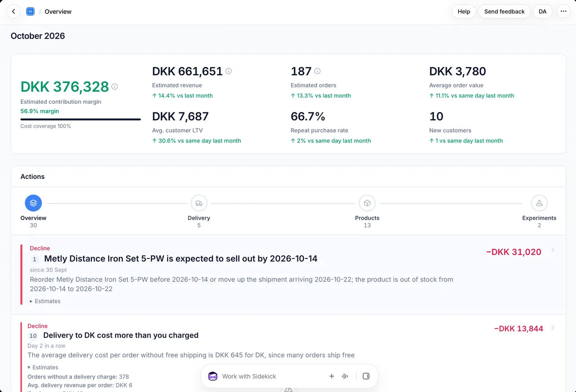
Task: Open the Metly Distance Iron Set sell-out title
Action: click(180, 258)
